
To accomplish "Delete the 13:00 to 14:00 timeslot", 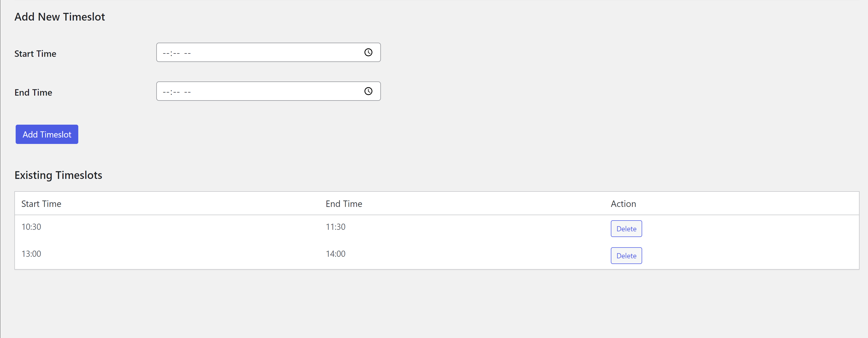I will [x=626, y=256].
